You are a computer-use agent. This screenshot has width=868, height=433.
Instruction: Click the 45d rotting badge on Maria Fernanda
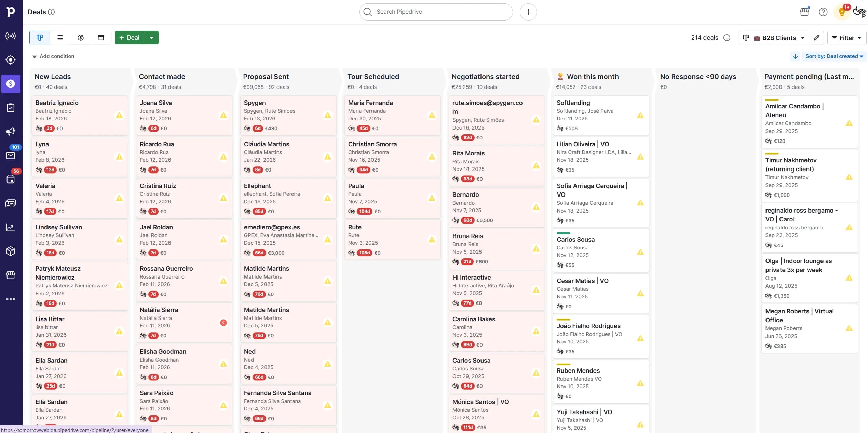click(x=363, y=128)
